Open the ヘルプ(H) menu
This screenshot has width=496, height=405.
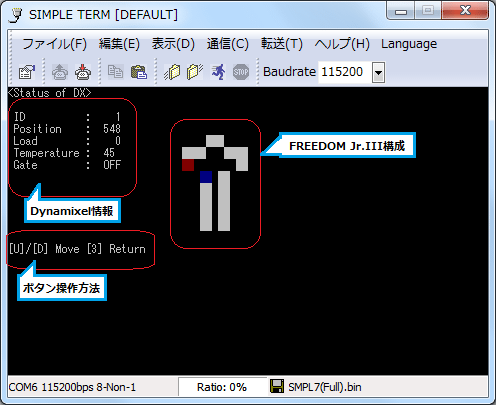pos(342,44)
